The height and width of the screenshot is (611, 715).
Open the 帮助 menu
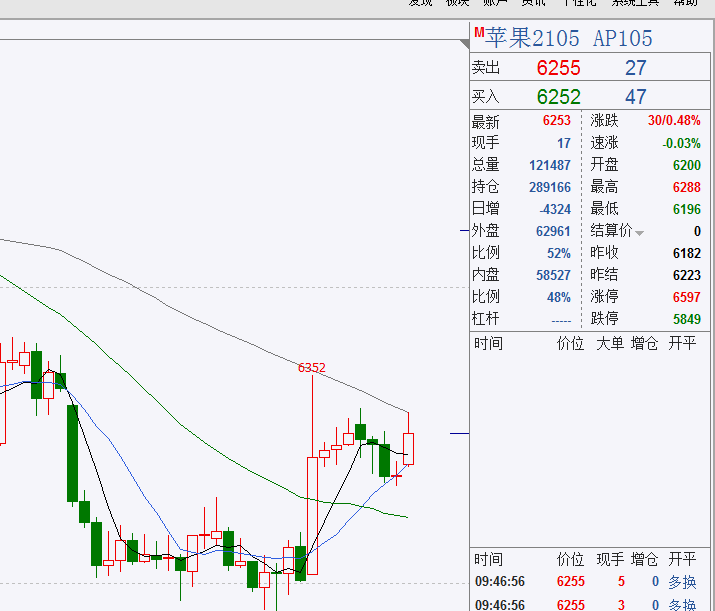click(686, 3)
